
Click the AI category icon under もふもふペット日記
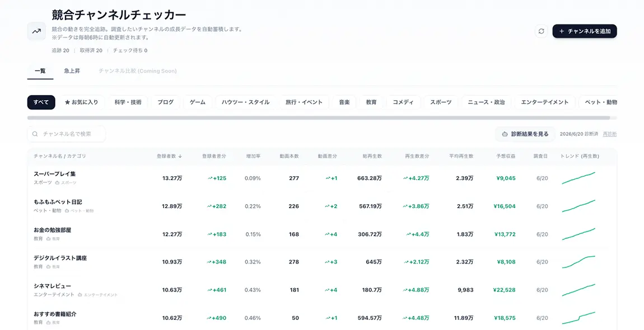click(67, 210)
